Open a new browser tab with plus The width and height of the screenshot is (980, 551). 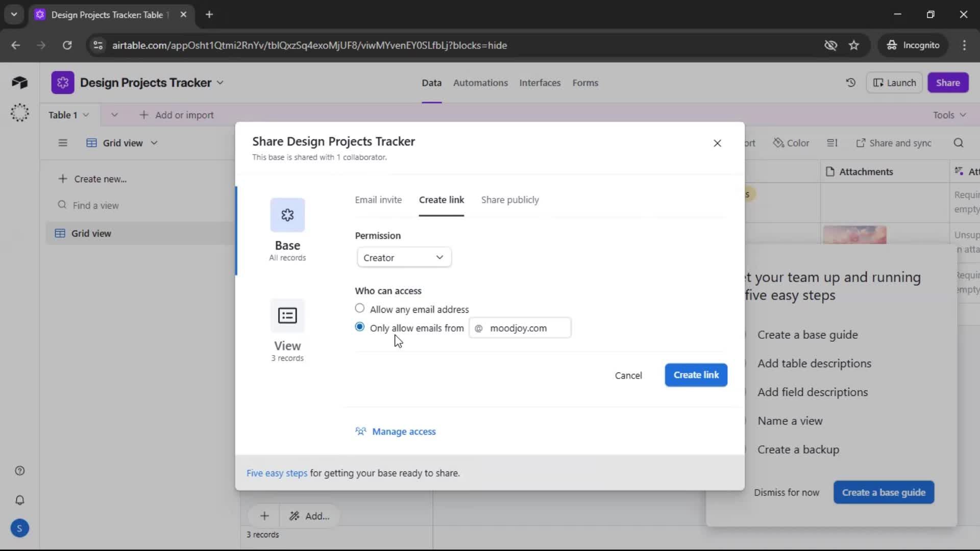[x=209, y=15]
